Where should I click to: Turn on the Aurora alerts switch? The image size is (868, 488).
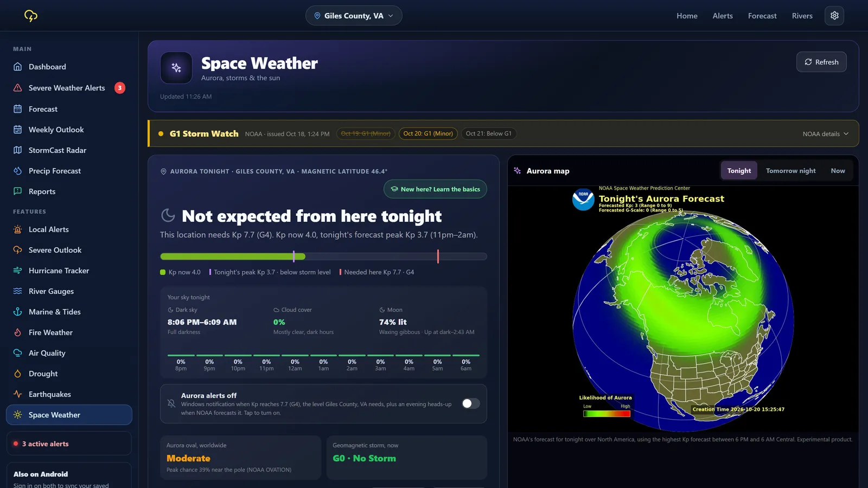coord(470,403)
